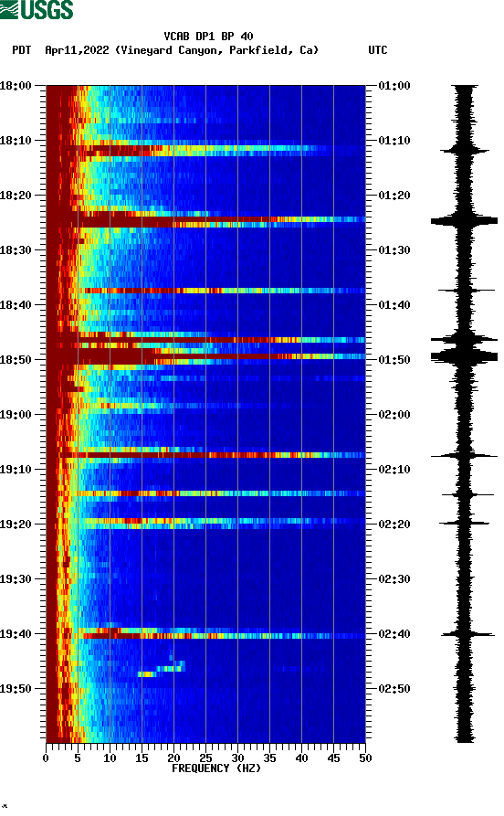Click the 10 Hz frequency tick label
This screenshot has height=816, width=504.
[x=110, y=758]
